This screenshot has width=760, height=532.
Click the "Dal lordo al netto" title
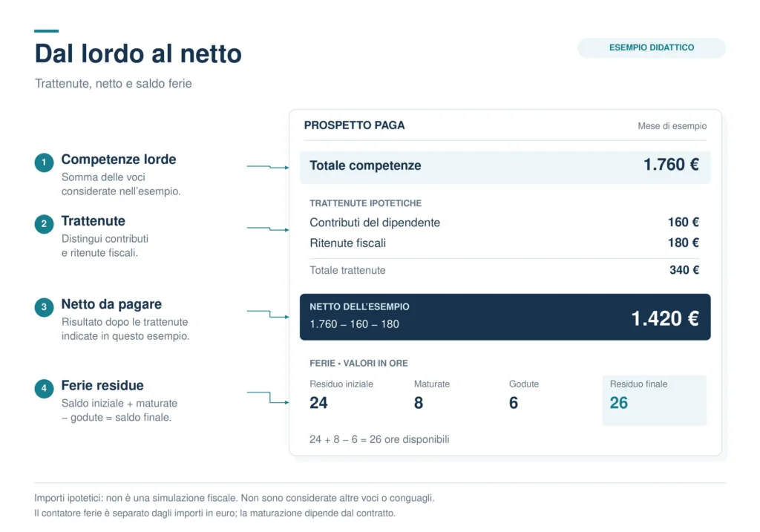click(138, 53)
